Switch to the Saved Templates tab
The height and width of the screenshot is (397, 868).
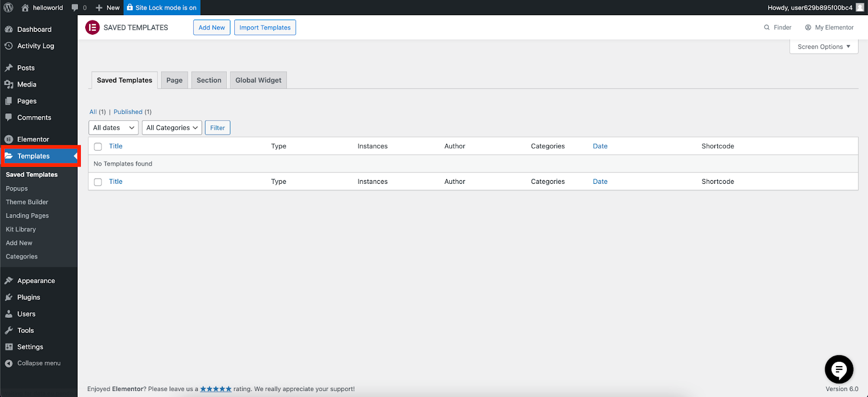[x=125, y=80]
